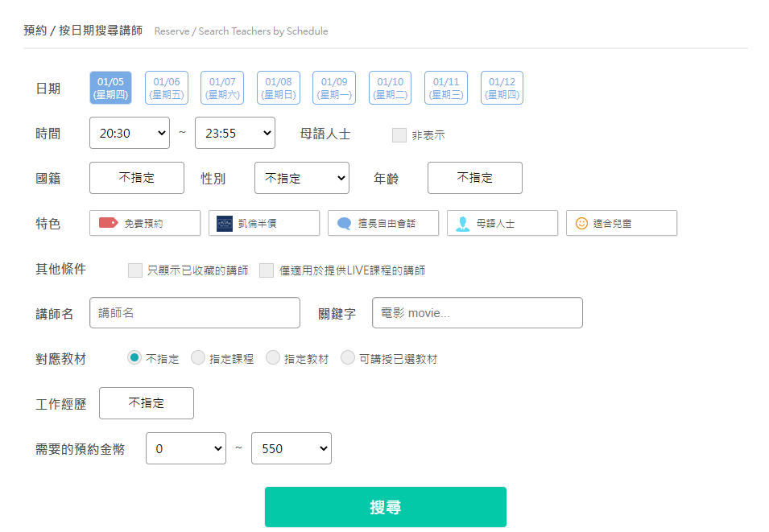The width and height of the screenshot is (769, 532).
Task: Select date 01/05 Thursday
Action: tap(110, 88)
